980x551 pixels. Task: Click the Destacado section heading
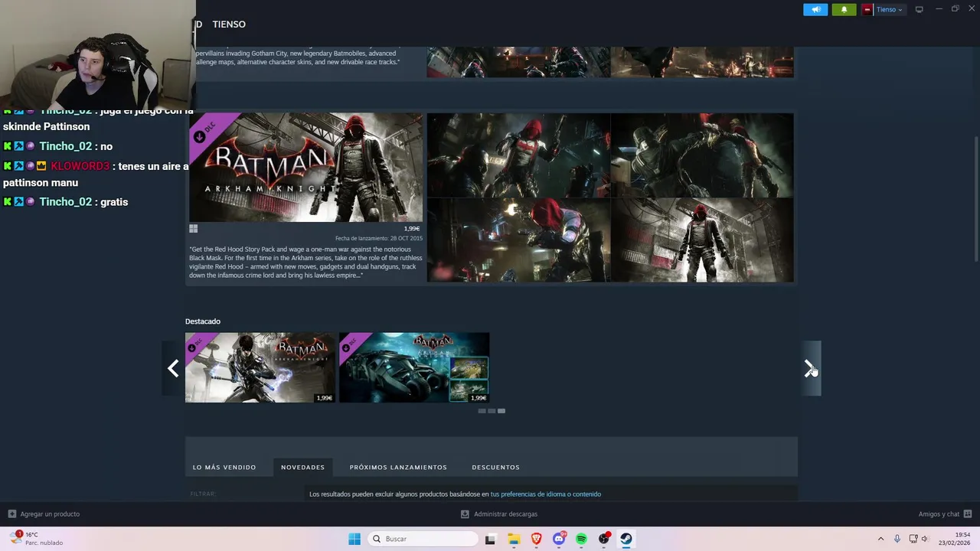(x=203, y=321)
